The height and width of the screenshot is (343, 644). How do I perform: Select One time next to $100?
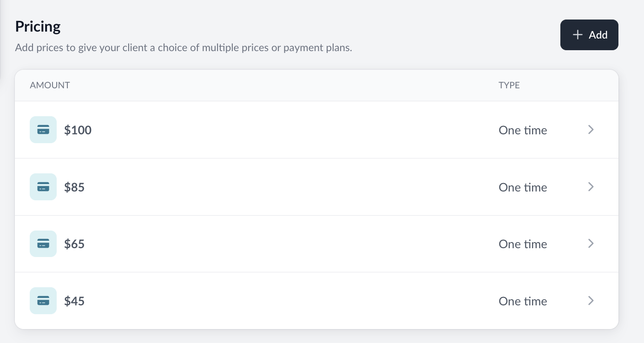(523, 130)
